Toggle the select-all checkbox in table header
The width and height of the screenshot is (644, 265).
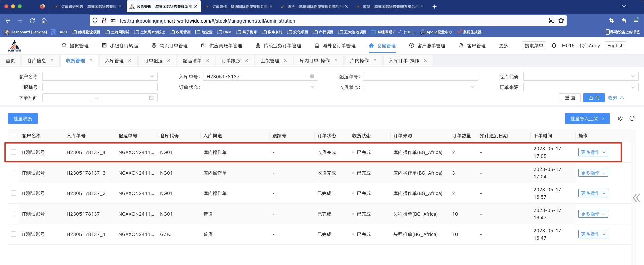(x=13, y=136)
